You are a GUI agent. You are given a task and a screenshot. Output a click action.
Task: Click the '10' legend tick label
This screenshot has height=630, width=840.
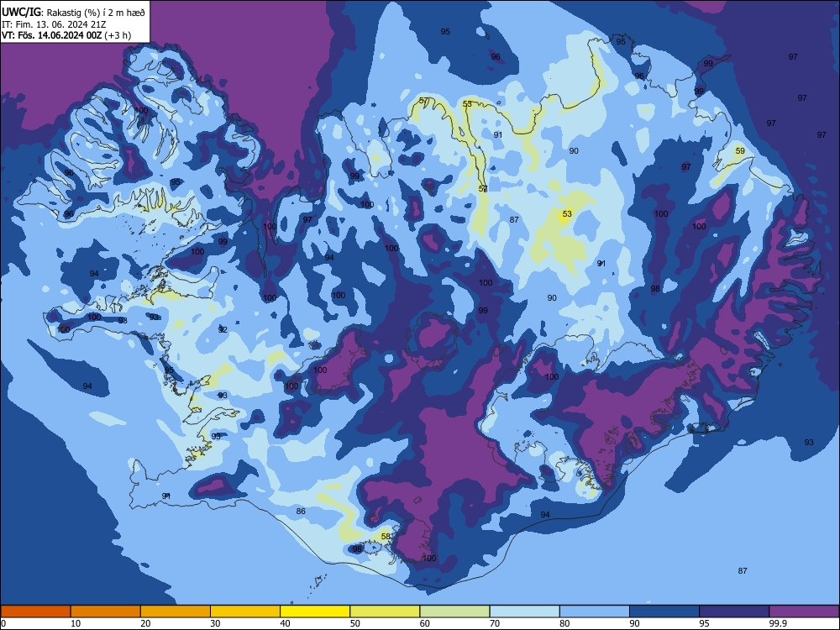pos(76,623)
